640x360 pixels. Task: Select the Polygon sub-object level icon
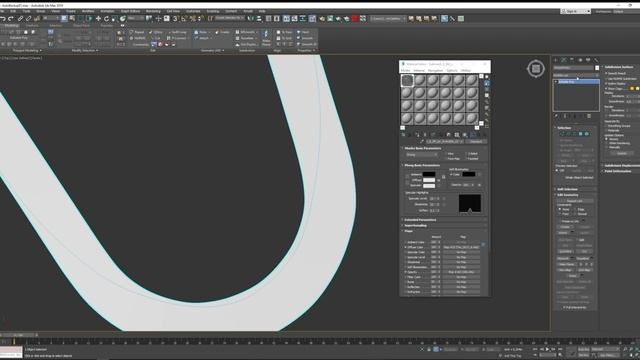coord(580,134)
